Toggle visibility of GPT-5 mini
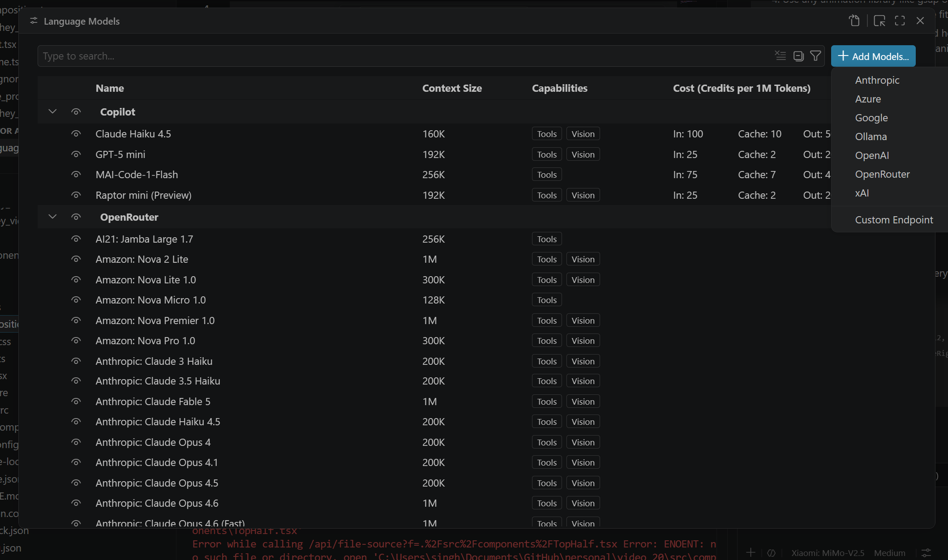The height and width of the screenshot is (560, 948). point(76,154)
